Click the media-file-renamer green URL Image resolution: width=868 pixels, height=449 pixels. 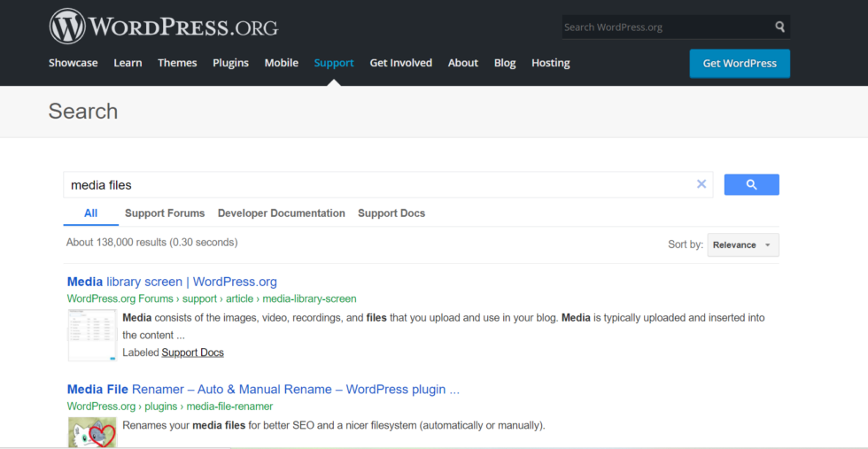click(x=170, y=406)
